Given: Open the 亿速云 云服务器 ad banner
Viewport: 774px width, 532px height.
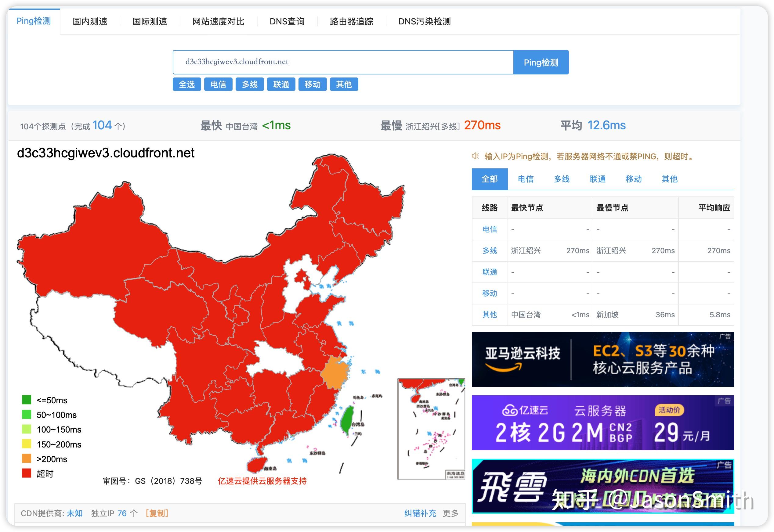Looking at the screenshot, I should click(603, 423).
